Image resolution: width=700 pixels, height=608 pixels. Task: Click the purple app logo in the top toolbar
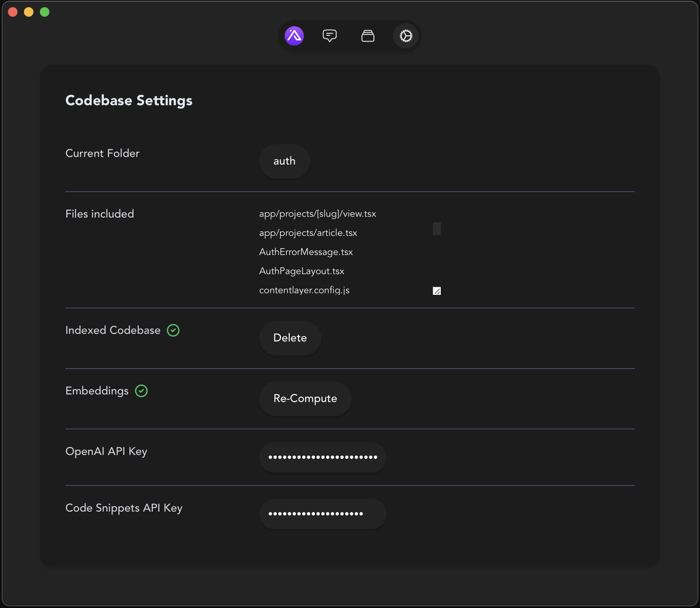pyautogui.click(x=294, y=36)
